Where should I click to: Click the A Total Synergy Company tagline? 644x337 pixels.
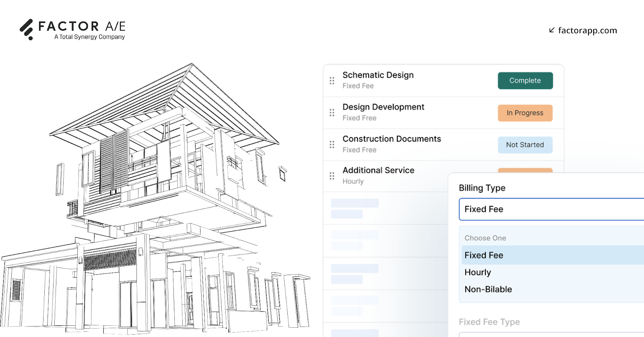pos(89,37)
